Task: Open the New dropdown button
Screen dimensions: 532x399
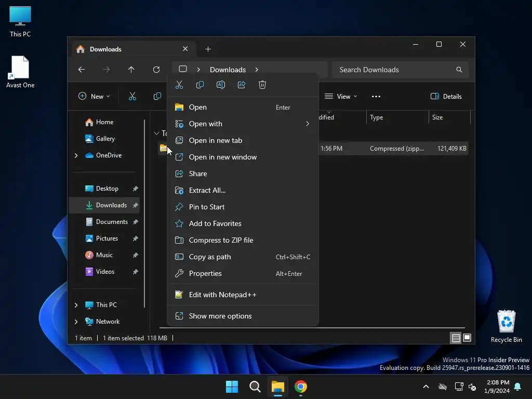Action: click(x=94, y=96)
